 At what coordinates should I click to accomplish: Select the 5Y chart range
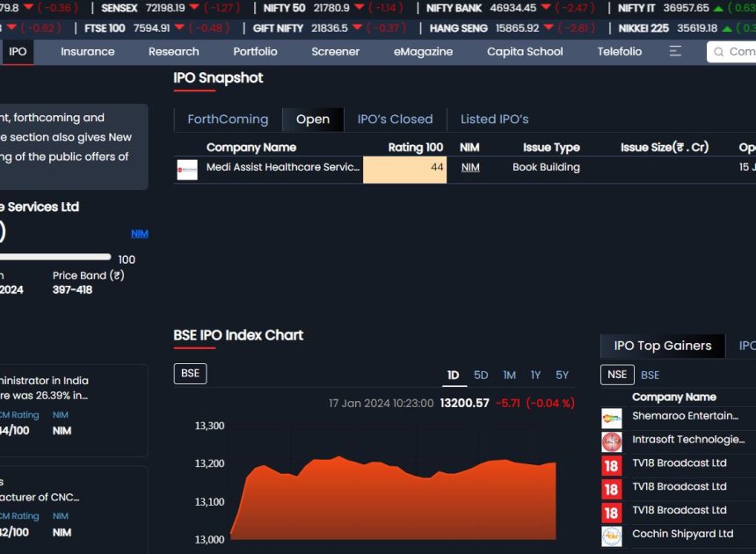click(562, 375)
